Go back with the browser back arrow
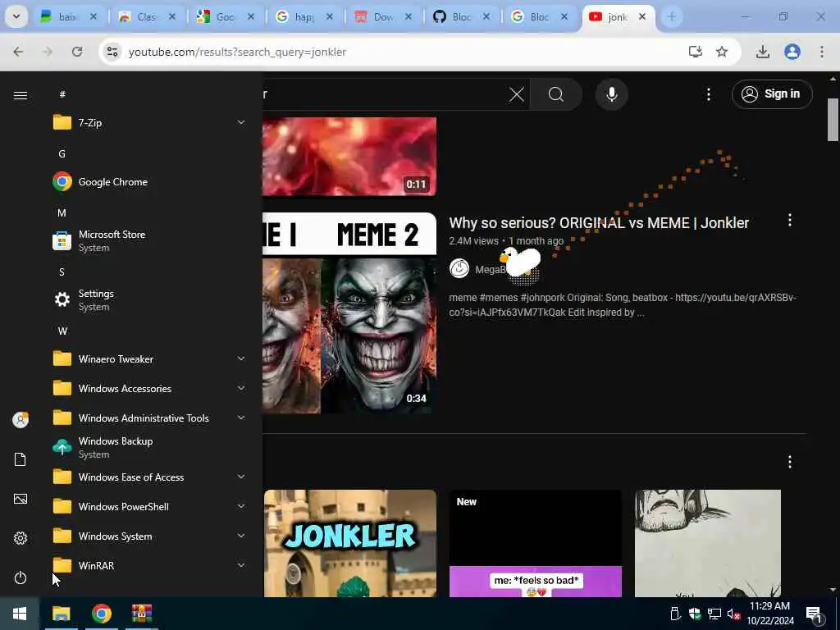The image size is (840, 630). [x=18, y=52]
